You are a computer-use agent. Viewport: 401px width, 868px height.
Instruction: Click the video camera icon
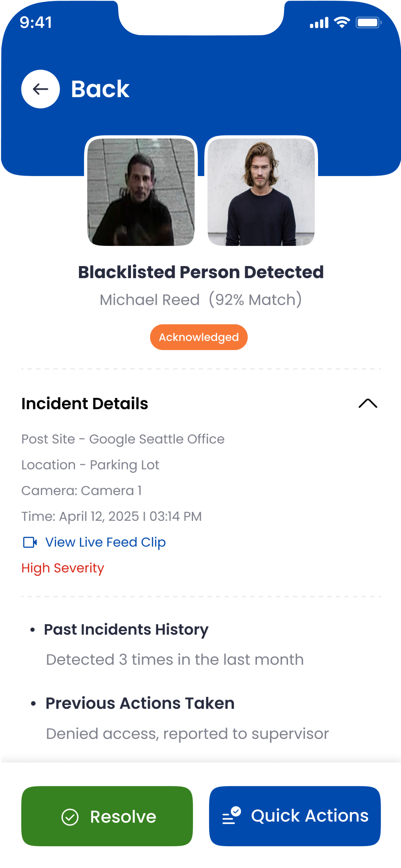coord(30,542)
